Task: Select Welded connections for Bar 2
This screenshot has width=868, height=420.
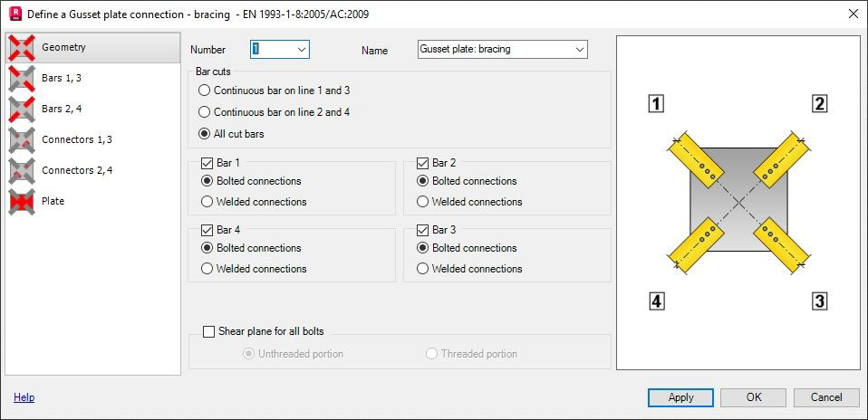Action: (422, 202)
